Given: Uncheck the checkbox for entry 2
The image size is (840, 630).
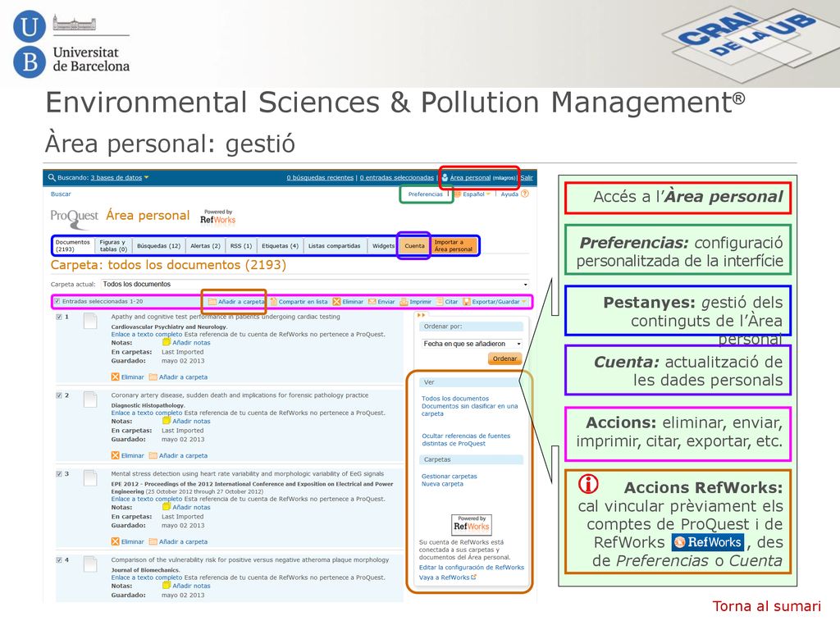Looking at the screenshot, I should point(59,395).
